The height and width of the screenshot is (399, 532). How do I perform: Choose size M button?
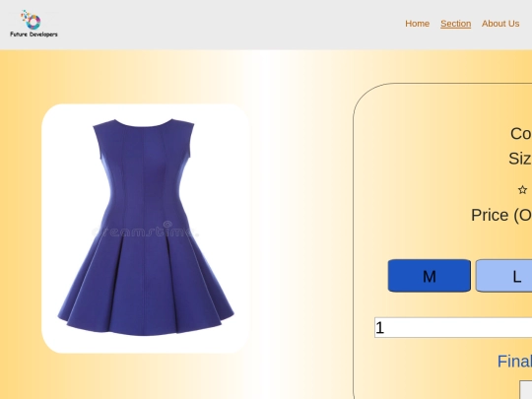click(x=430, y=276)
